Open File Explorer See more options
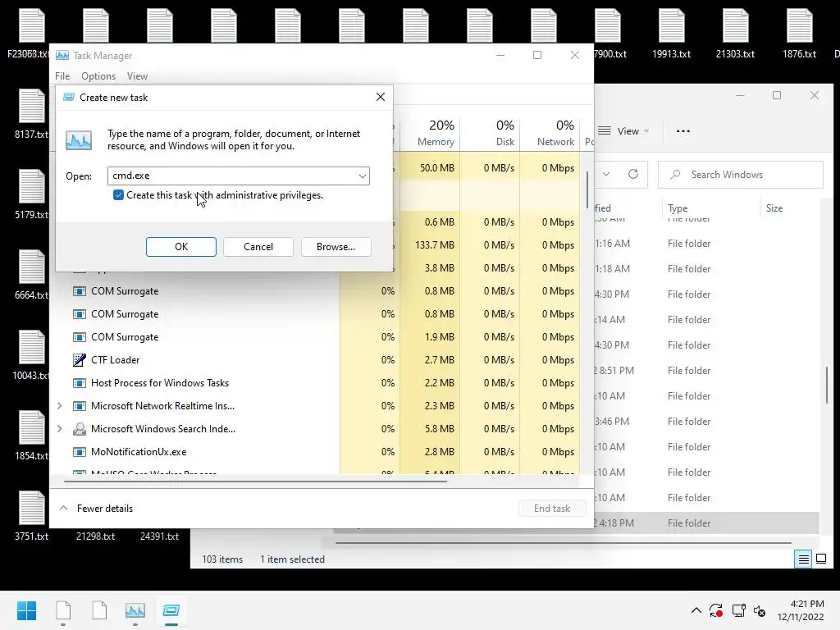 click(683, 130)
